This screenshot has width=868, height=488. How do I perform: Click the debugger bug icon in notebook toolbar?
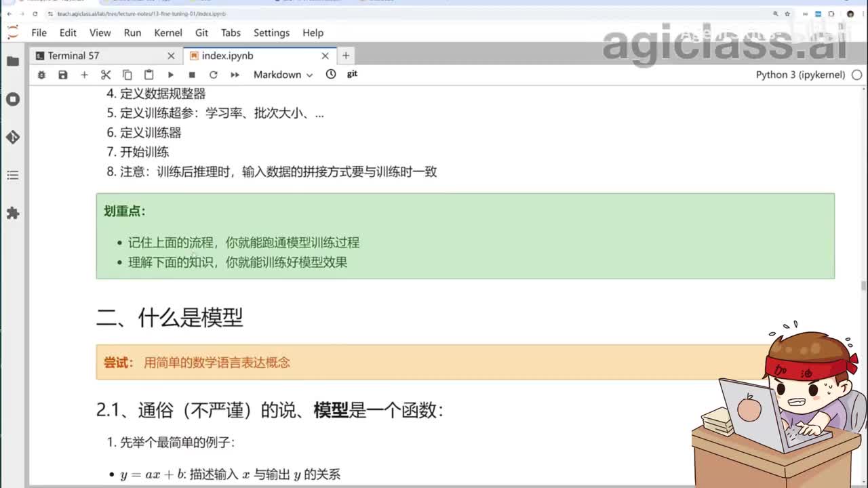pos(41,75)
